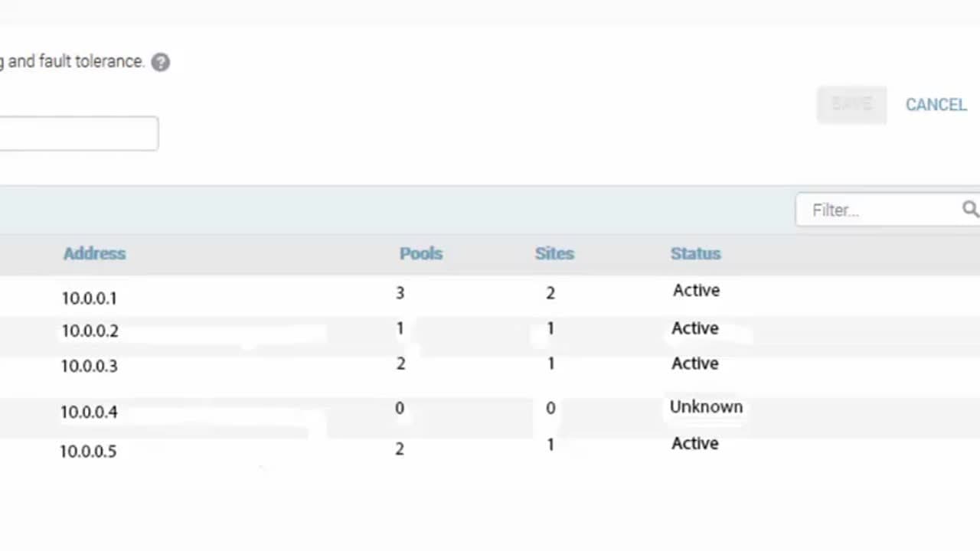Click Sites value 1 for 10.0.0.2

550,329
